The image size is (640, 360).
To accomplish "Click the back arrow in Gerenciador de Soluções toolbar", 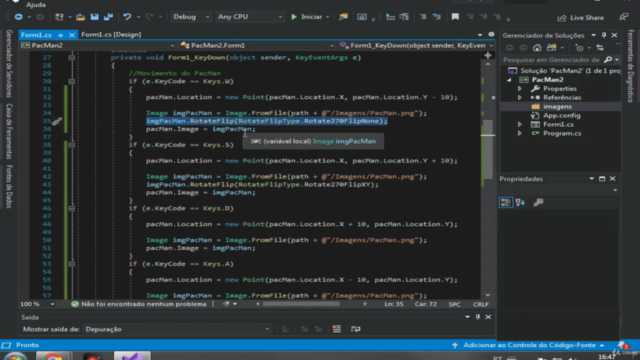I will pos(509,48).
